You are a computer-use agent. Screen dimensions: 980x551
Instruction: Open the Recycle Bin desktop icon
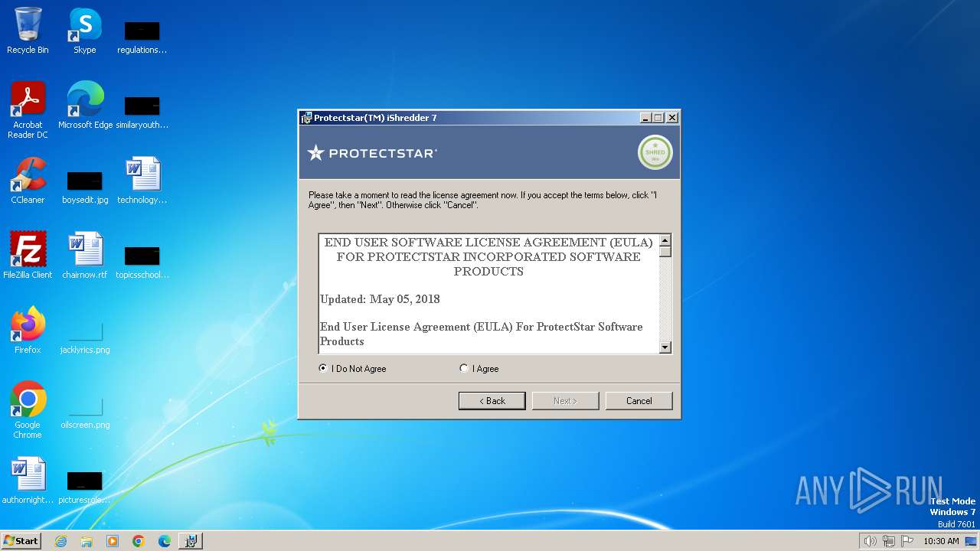click(28, 31)
